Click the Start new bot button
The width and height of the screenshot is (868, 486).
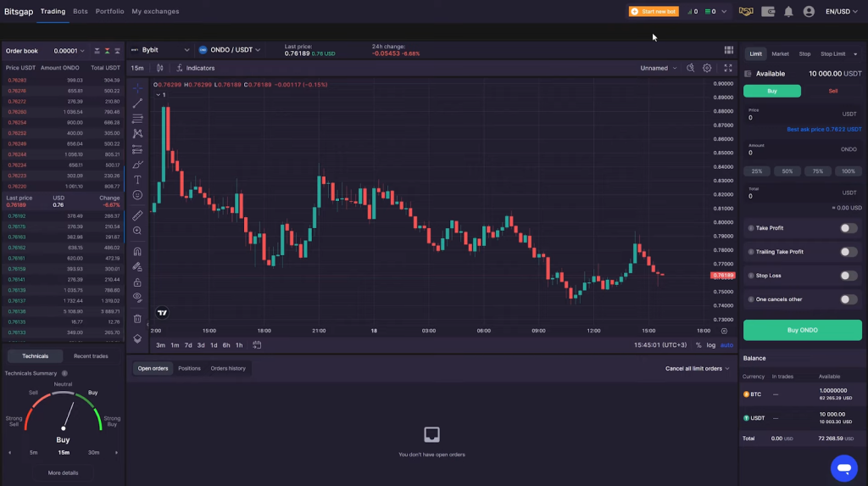[654, 12]
